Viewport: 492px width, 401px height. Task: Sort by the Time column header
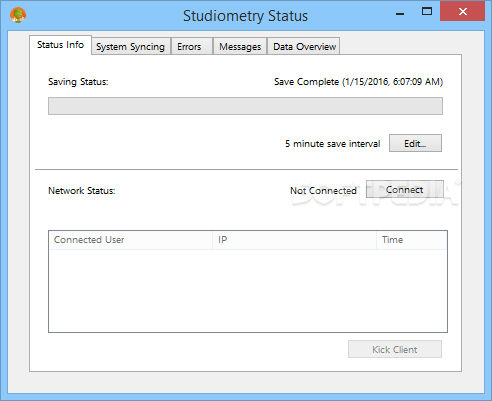412,240
